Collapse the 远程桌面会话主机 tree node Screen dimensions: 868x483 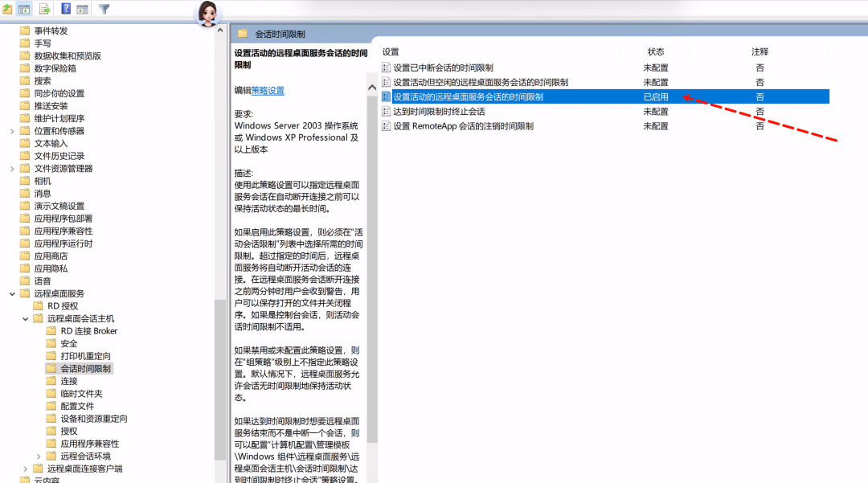pos(26,319)
